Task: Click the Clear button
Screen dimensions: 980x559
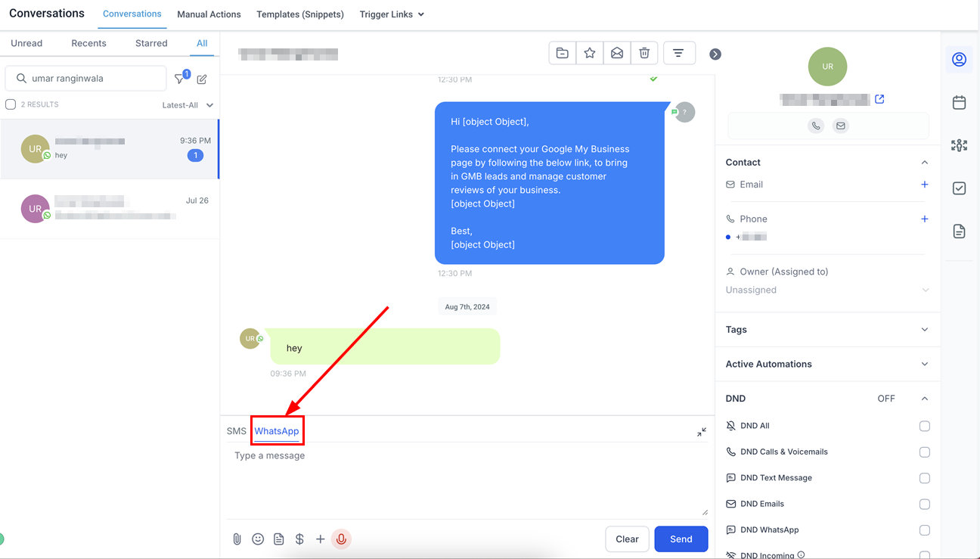Action: point(627,539)
